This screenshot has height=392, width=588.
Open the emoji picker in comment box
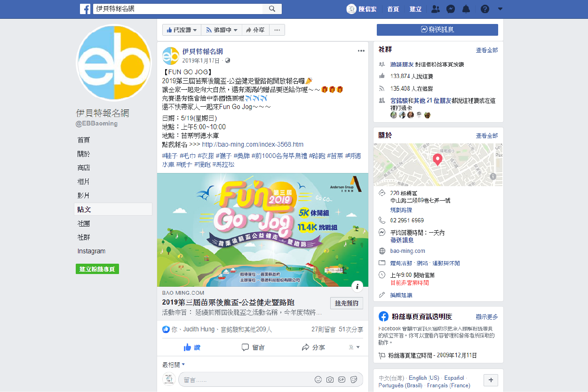click(x=318, y=379)
